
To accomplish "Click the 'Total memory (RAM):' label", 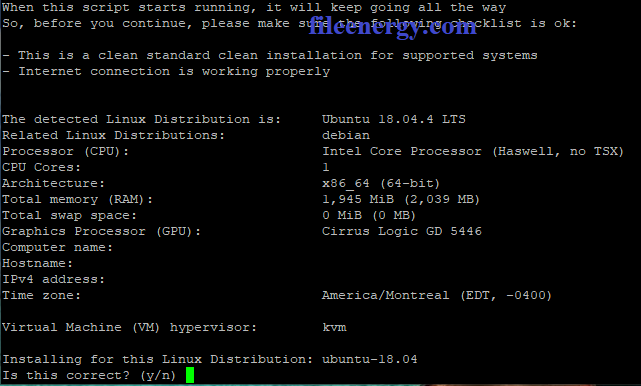I will [77, 200].
